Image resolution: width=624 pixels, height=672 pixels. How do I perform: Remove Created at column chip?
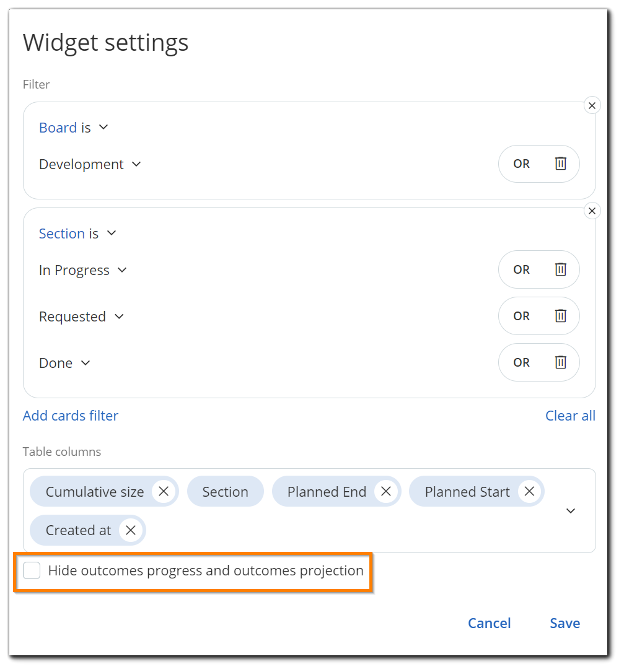click(130, 530)
